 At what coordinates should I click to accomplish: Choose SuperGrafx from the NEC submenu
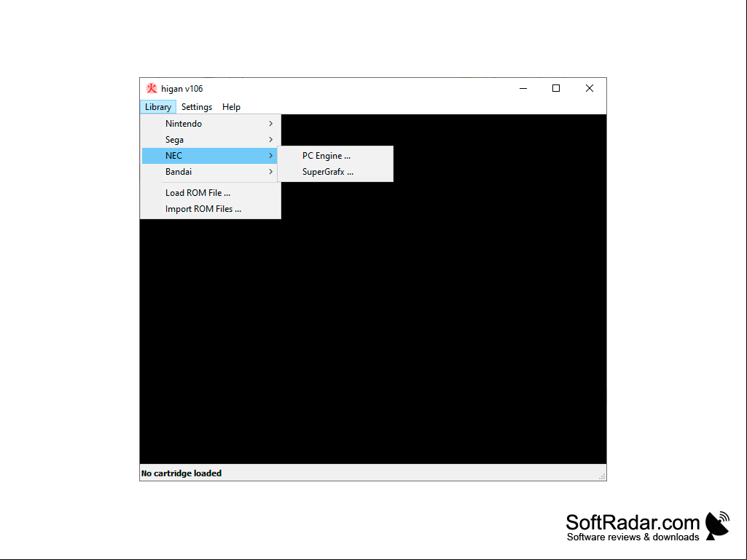pos(336,172)
